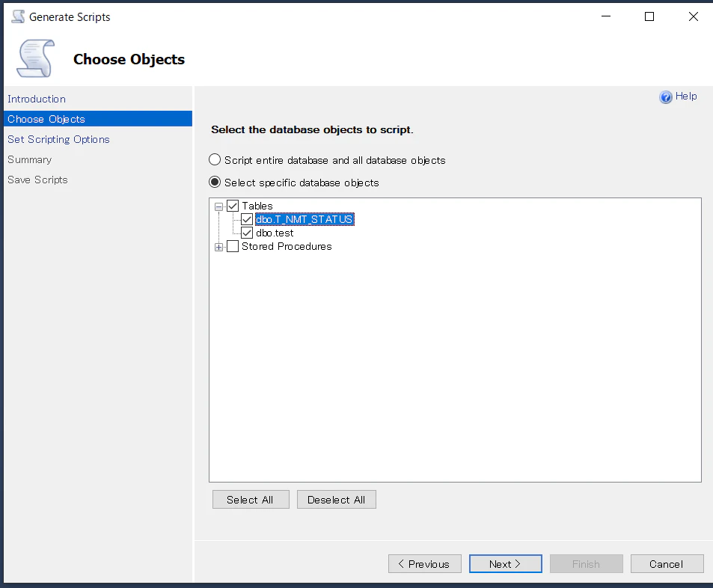Select the dbo.test table row
Image resolution: width=713 pixels, height=588 pixels.
[275, 233]
